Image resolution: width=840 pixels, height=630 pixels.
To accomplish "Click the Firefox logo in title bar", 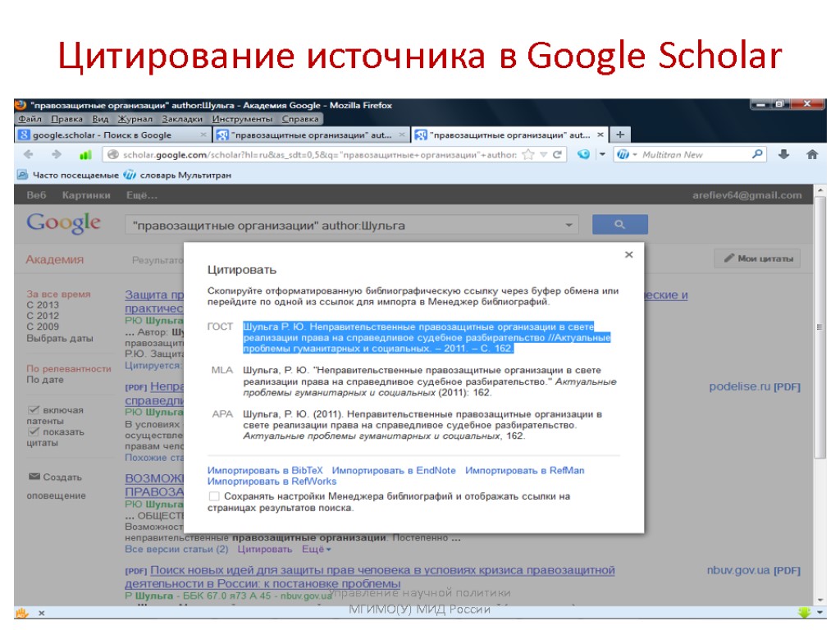I will [21, 105].
